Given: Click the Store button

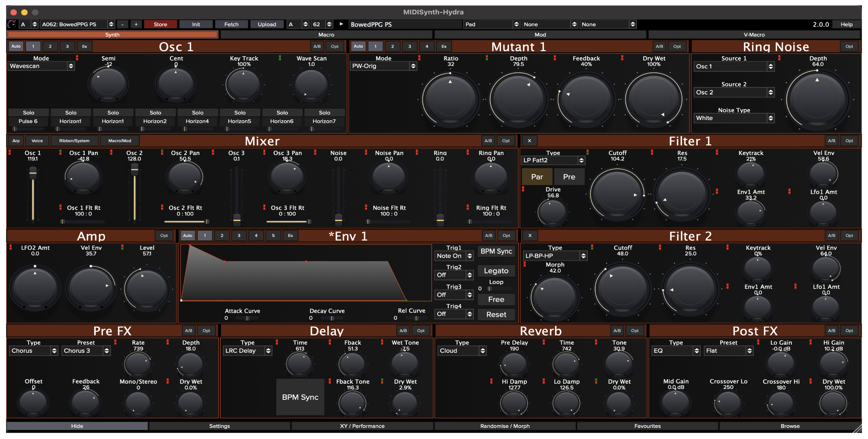Looking at the screenshot, I should (160, 24).
